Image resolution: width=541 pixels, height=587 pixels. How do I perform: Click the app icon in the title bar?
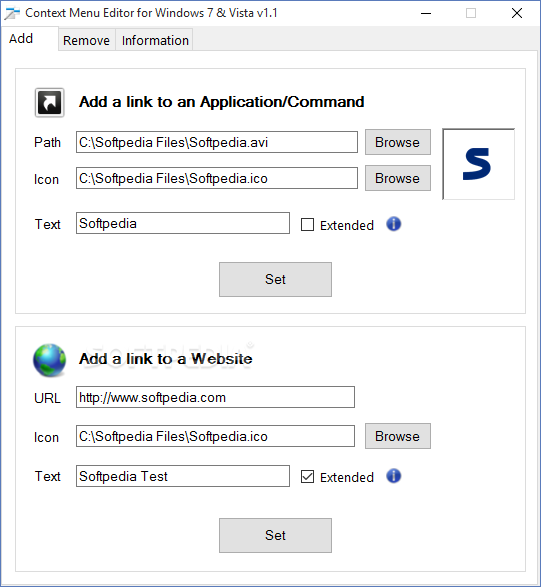pyautogui.click(x=12, y=13)
